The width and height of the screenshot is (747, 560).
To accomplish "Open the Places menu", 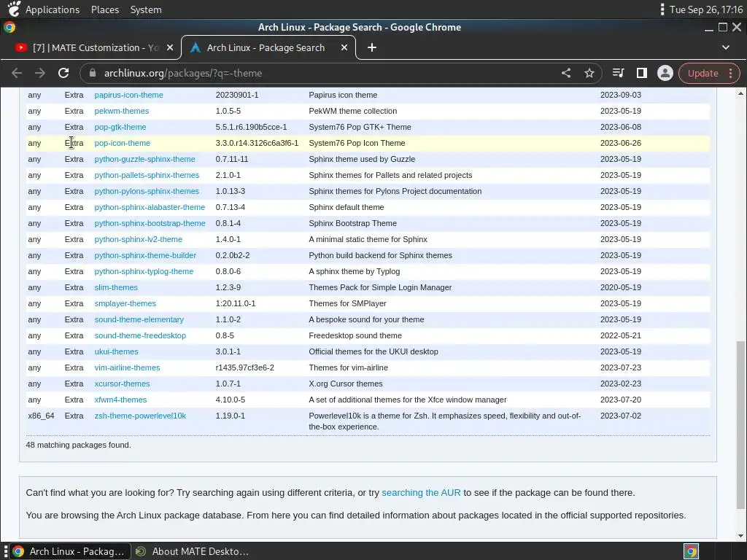I will pos(105,9).
